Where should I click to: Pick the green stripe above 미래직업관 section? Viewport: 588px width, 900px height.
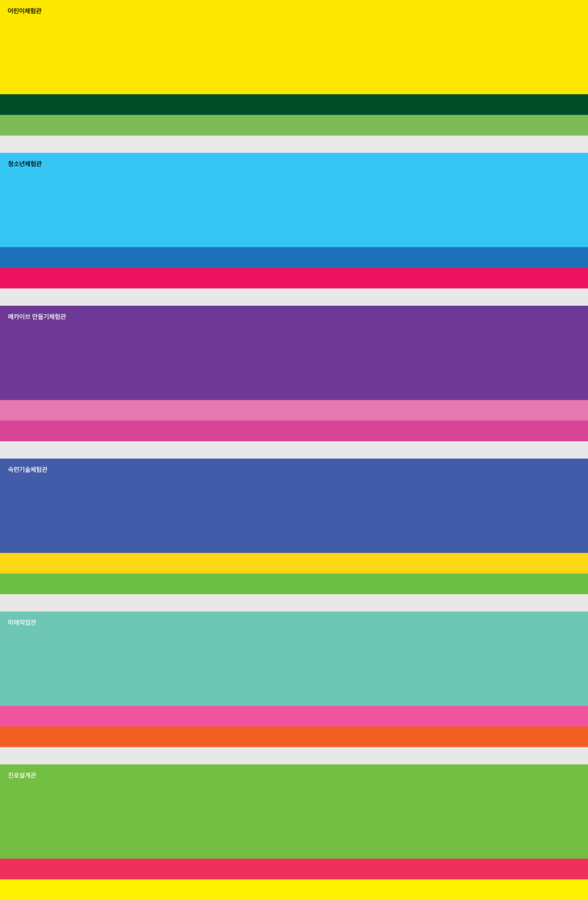(x=294, y=584)
